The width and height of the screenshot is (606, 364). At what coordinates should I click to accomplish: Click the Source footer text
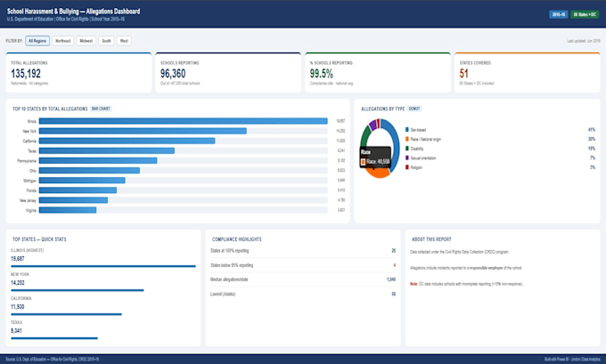(53, 360)
